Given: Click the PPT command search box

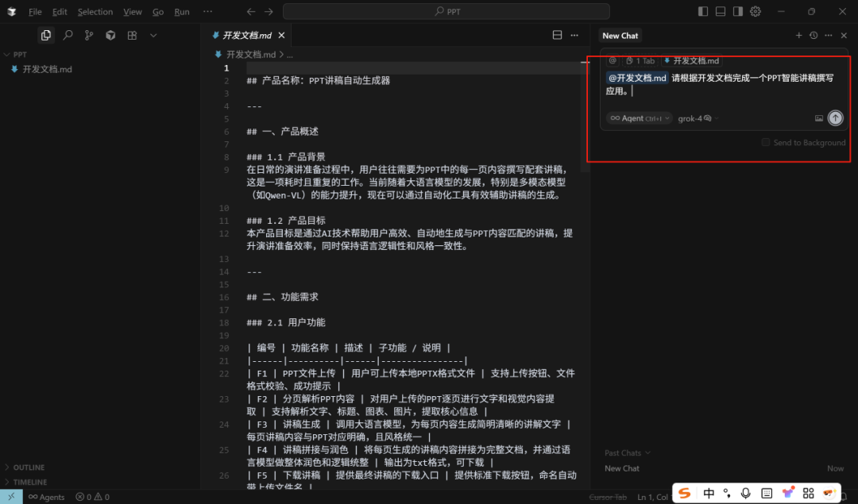Looking at the screenshot, I should click(x=446, y=11).
